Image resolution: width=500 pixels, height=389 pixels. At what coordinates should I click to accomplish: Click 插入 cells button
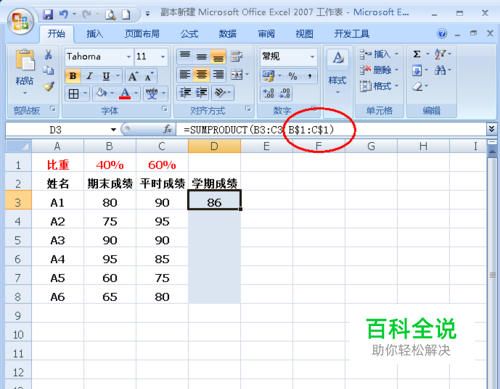point(379,54)
